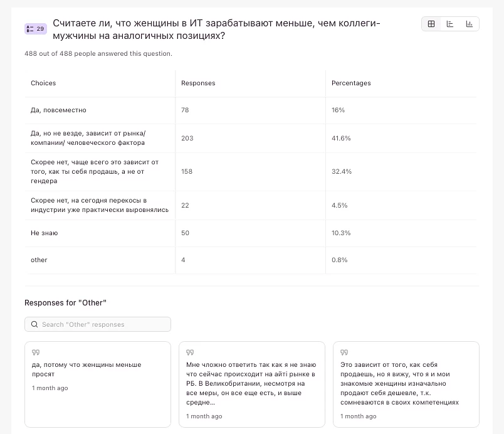Click quote icon on 'да, потому что' card
This screenshot has height=434, width=504.
35,352
